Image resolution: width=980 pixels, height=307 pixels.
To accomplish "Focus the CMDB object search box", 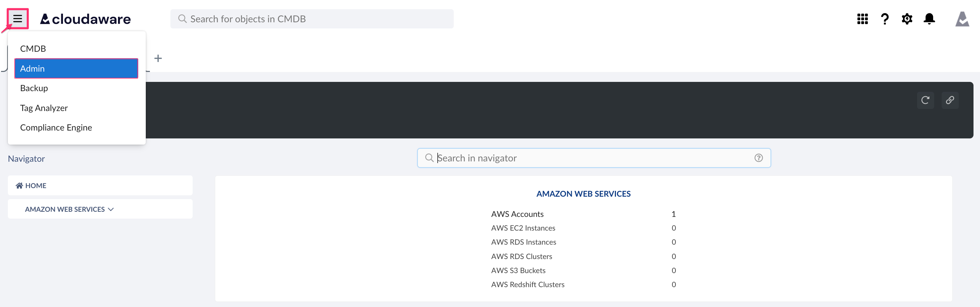I will (312, 19).
